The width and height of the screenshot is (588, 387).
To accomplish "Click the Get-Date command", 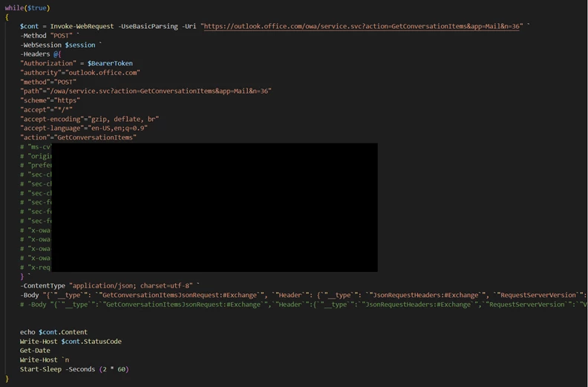I will click(35, 351).
